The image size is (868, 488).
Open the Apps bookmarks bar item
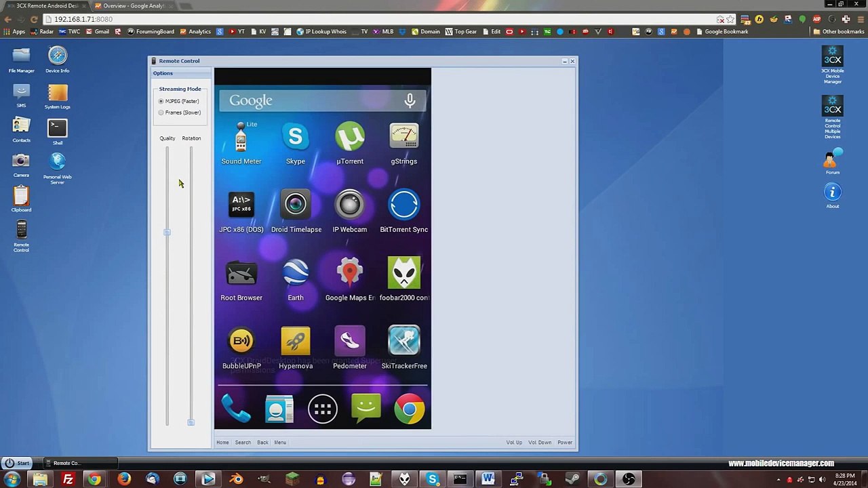pos(14,31)
